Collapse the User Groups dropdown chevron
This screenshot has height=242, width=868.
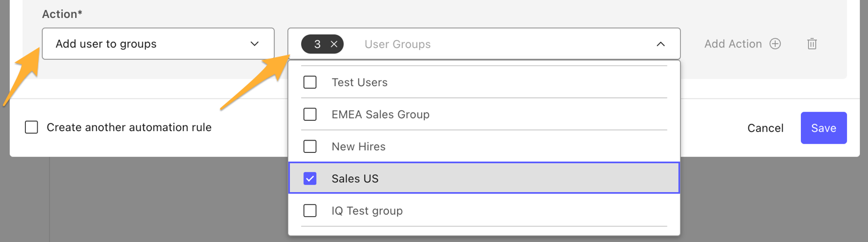coord(661,44)
